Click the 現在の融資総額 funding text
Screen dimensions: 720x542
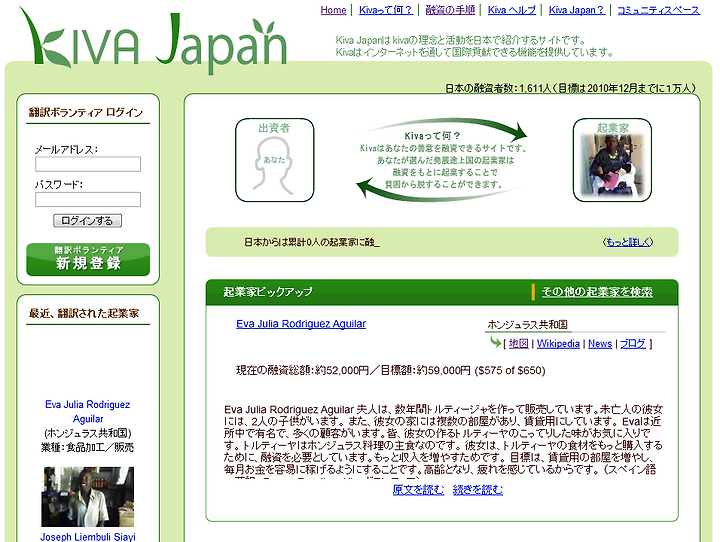point(390,370)
